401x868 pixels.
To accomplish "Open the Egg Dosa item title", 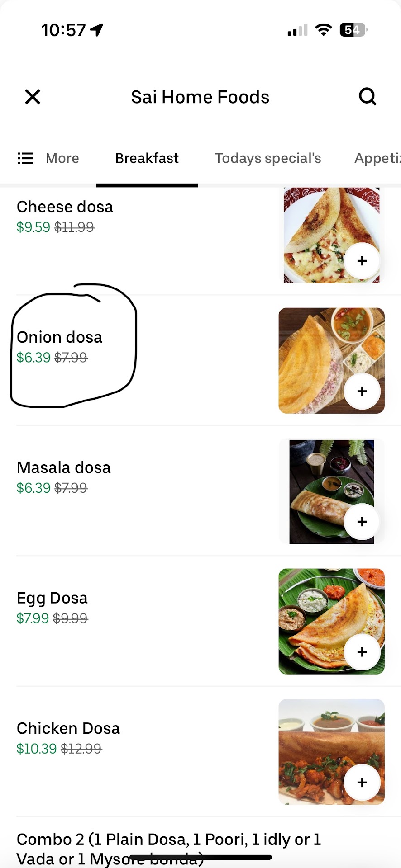I will (x=52, y=598).
